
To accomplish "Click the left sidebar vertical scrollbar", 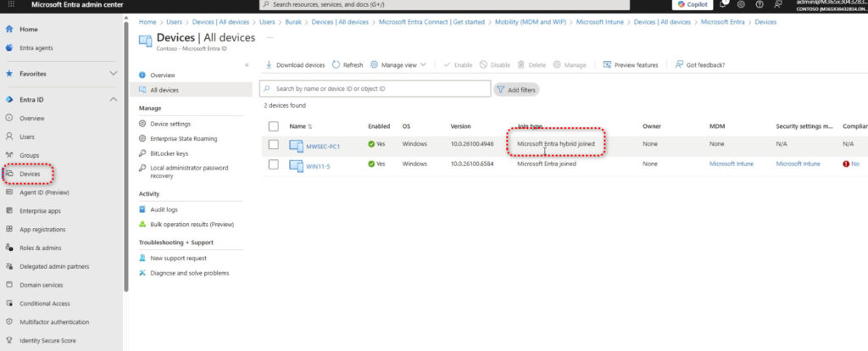I will pyautogui.click(x=126, y=170).
